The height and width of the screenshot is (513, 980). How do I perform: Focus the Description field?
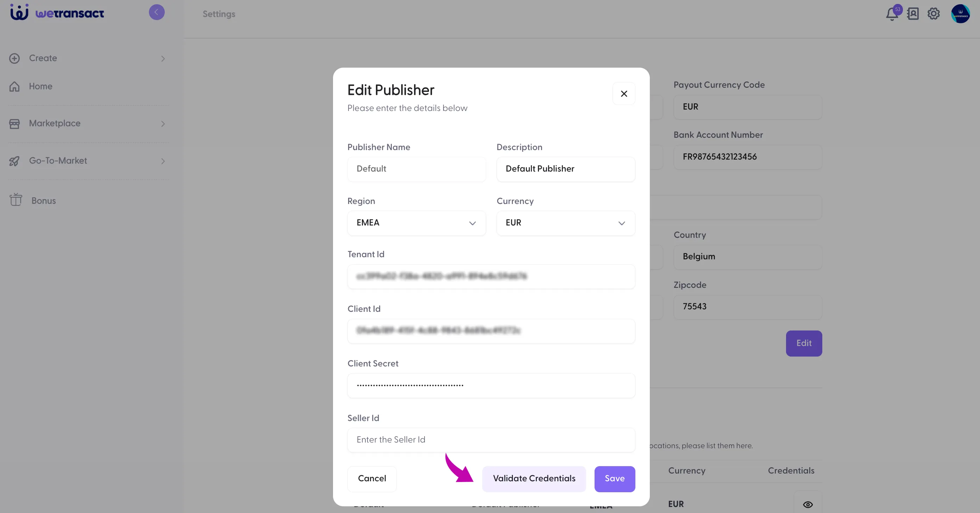[566, 169]
